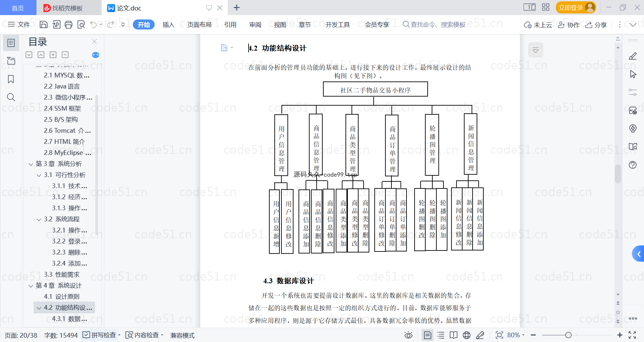Click the 立即登录 button
This screenshot has height=342, width=644.
click(x=576, y=7)
